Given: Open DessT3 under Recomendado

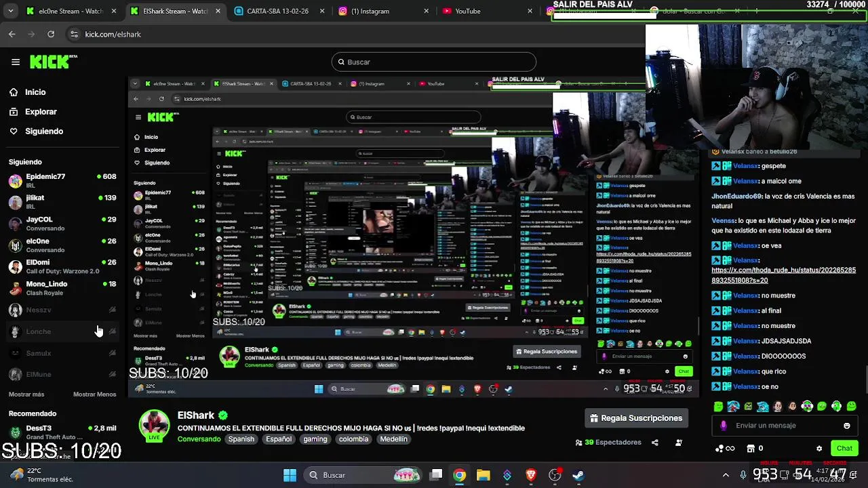Looking at the screenshot, I should click(62, 432).
